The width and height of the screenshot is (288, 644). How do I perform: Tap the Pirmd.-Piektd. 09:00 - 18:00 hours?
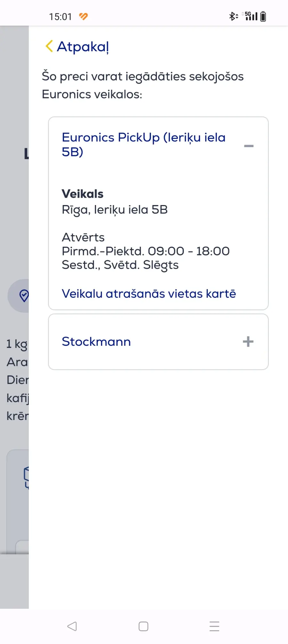point(146,251)
